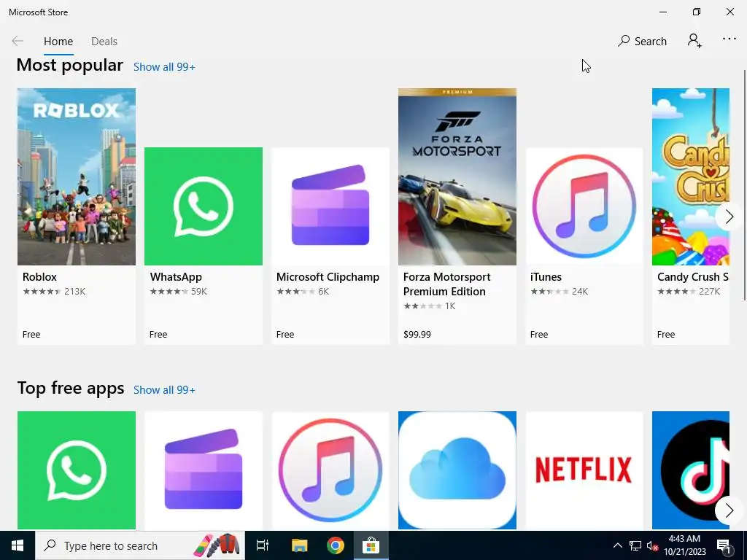Open the Netflix app icon

[x=584, y=470]
